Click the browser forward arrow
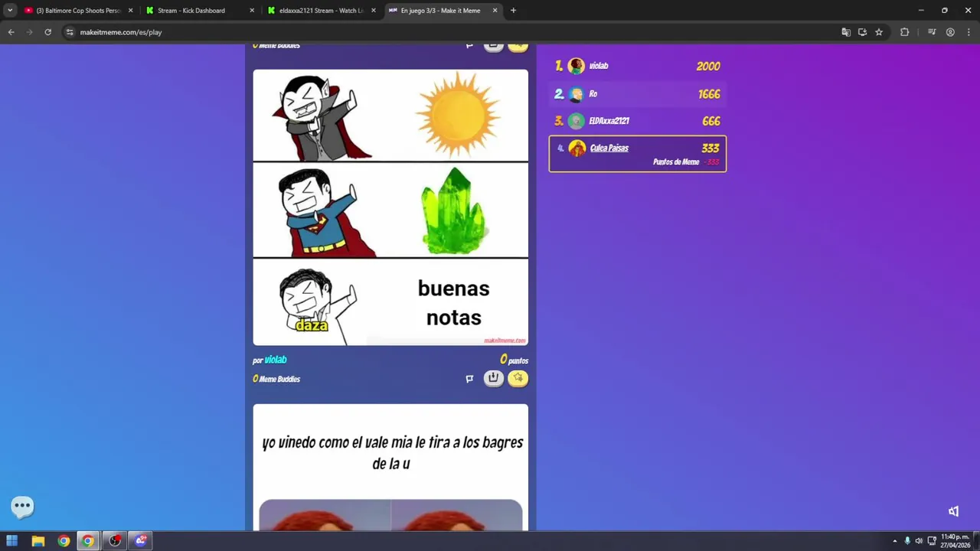This screenshot has height=551, width=980. coord(29,32)
